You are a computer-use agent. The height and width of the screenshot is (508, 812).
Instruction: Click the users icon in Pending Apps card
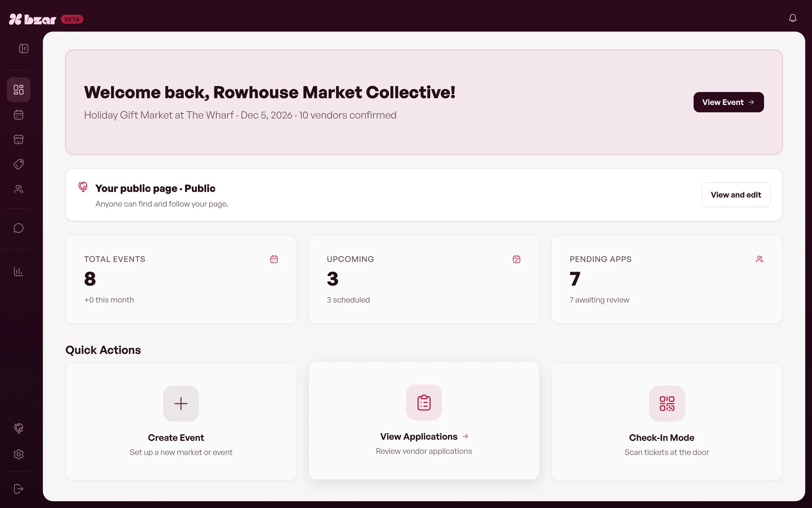point(759,259)
